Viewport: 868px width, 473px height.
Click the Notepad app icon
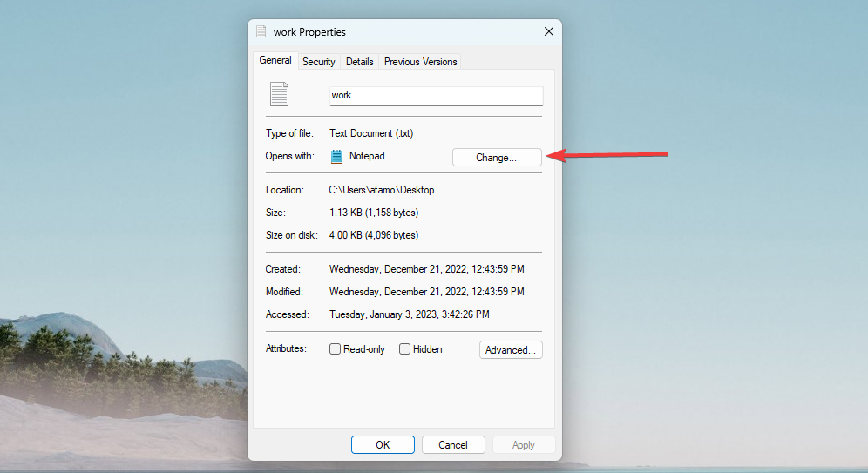point(336,157)
